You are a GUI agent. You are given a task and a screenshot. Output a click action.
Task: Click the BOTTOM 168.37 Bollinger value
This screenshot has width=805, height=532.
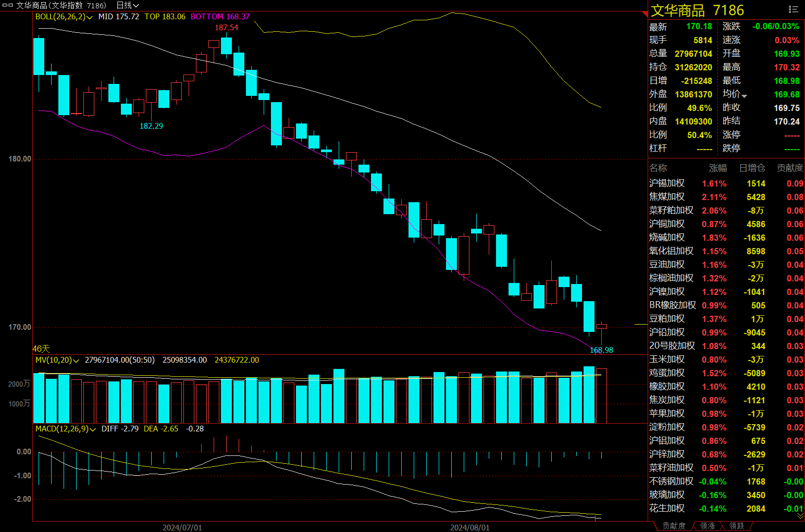click(x=220, y=17)
